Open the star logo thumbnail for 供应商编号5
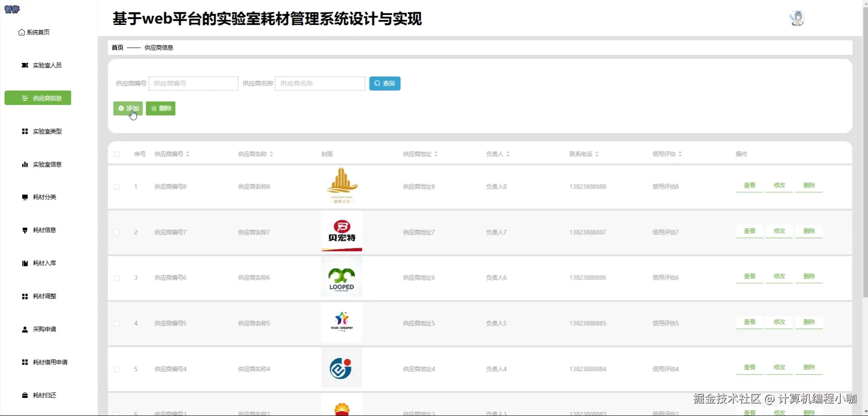 point(341,322)
